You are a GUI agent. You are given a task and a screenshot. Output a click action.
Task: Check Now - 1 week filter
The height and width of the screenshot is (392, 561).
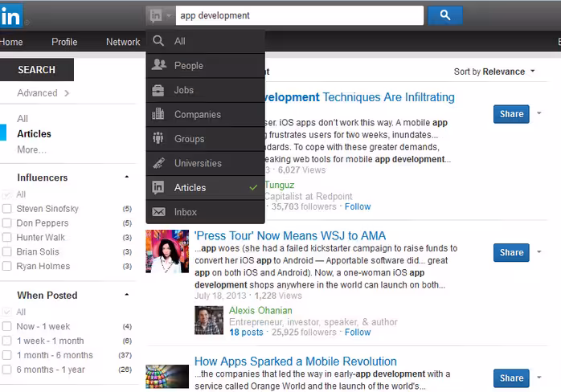pos(6,326)
